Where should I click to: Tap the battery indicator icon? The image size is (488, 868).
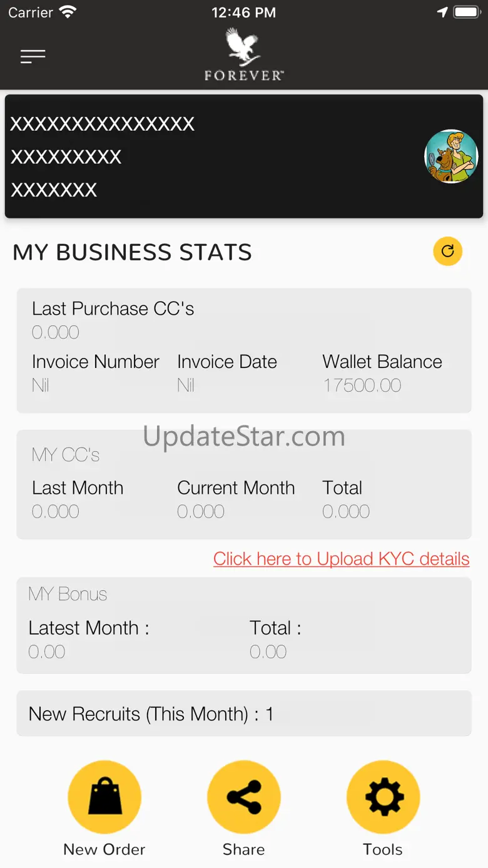click(x=467, y=12)
